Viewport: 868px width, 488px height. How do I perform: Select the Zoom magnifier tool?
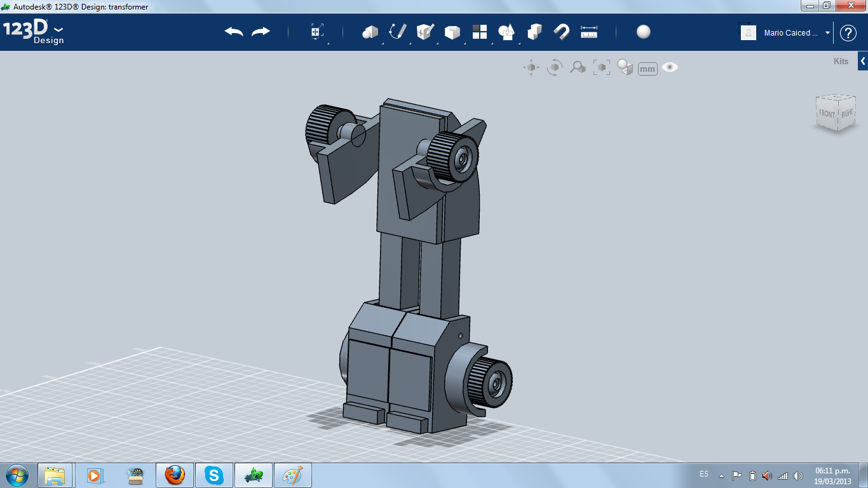578,67
